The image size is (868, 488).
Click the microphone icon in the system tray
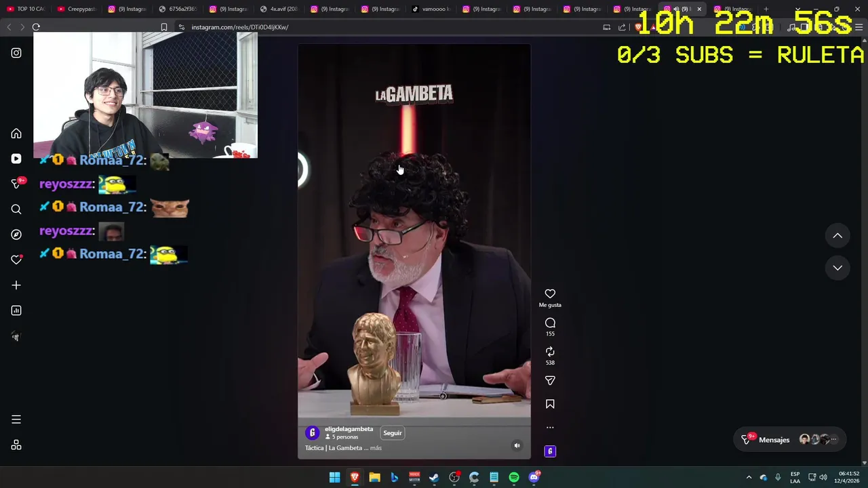click(x=778, y=478)
